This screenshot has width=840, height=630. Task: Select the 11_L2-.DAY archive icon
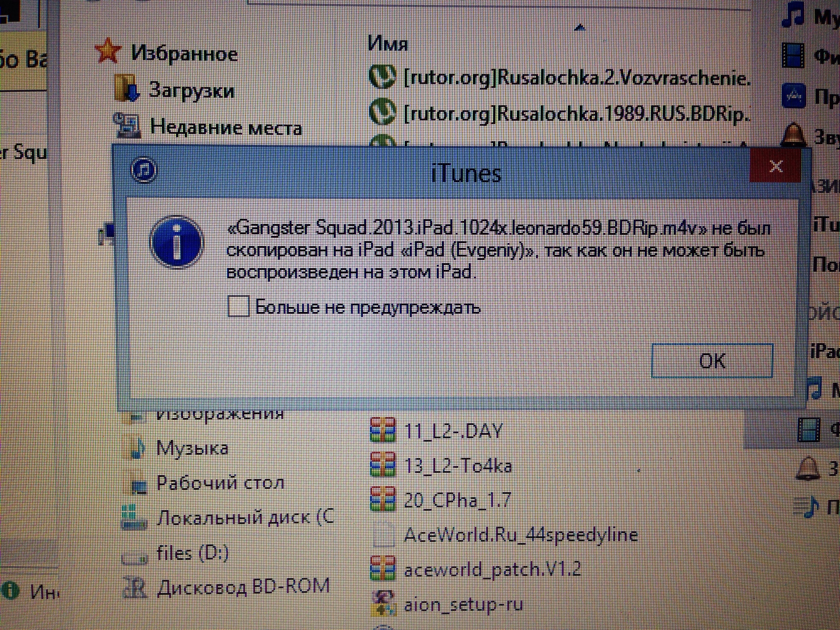(x=382, y=430)
